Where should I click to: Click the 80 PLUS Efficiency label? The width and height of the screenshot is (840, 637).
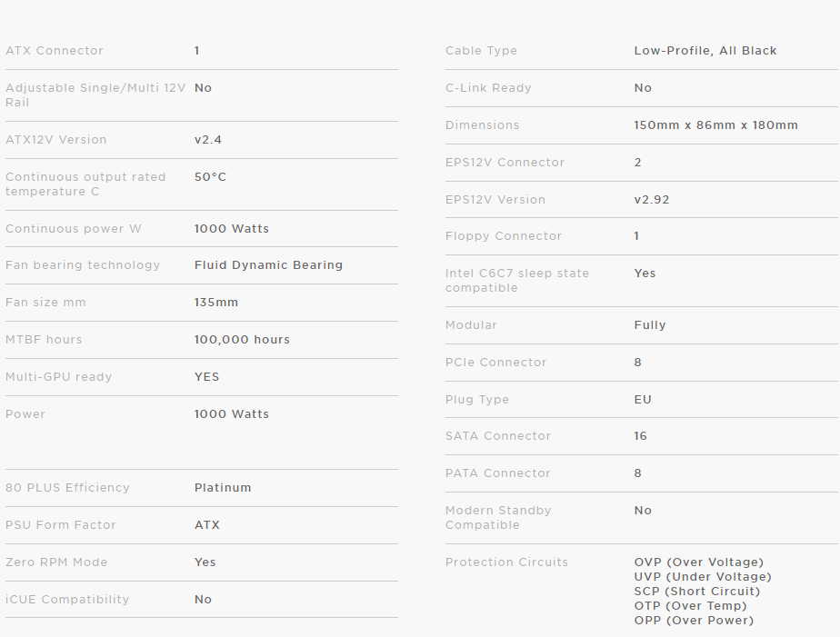click(67, 488)
